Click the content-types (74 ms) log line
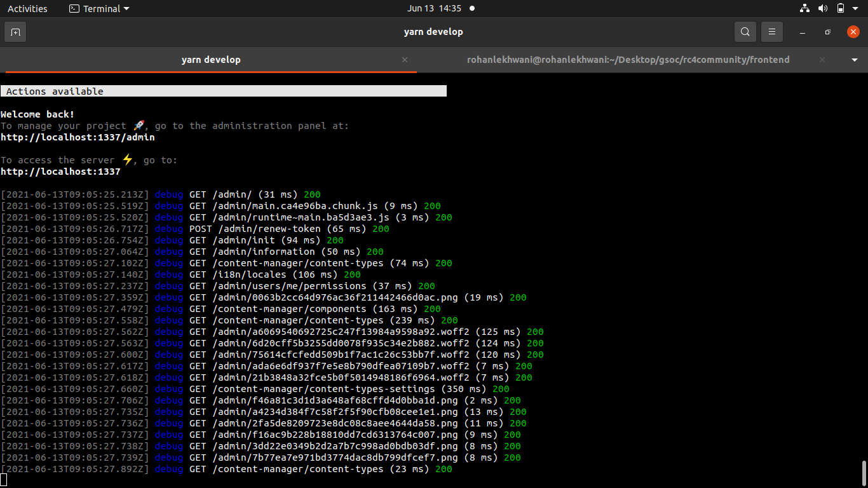 click(226, 263)
